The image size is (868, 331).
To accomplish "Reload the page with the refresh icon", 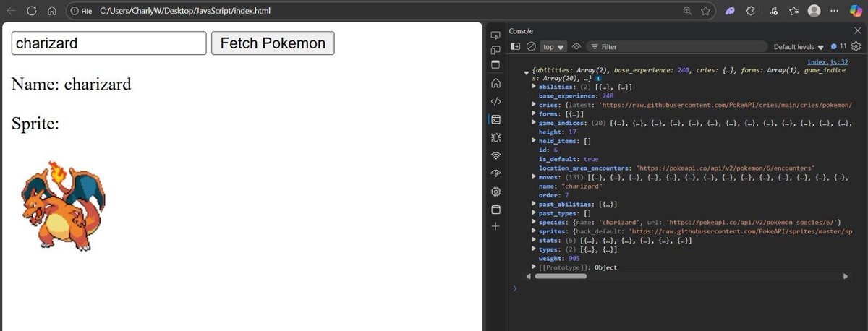I will [32, 11].
